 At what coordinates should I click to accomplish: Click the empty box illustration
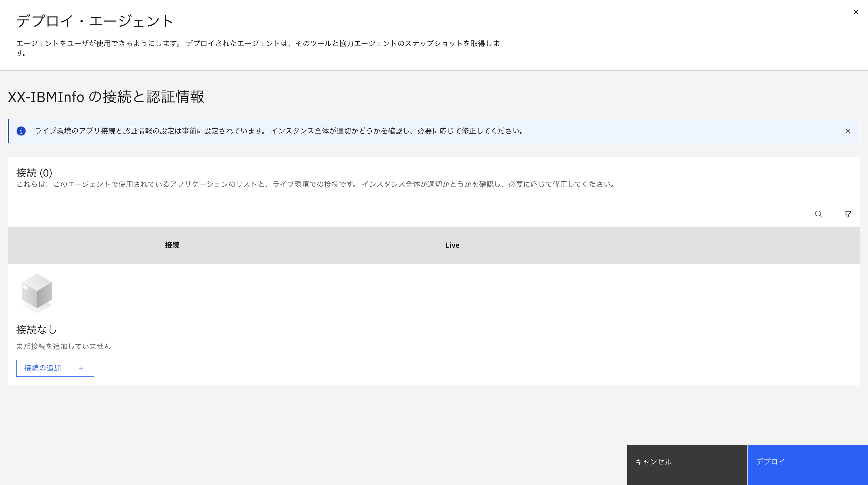[37, 293]
